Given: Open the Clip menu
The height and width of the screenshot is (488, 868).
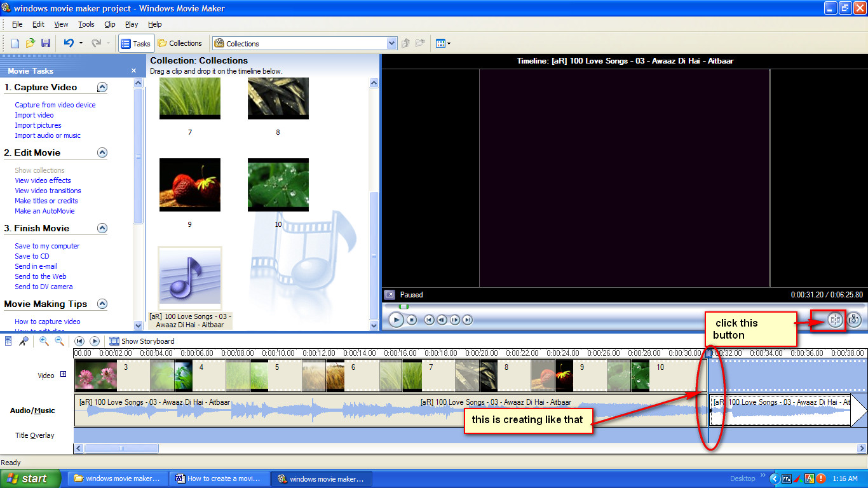Looking at the screenshot, I should pos(110,24).
